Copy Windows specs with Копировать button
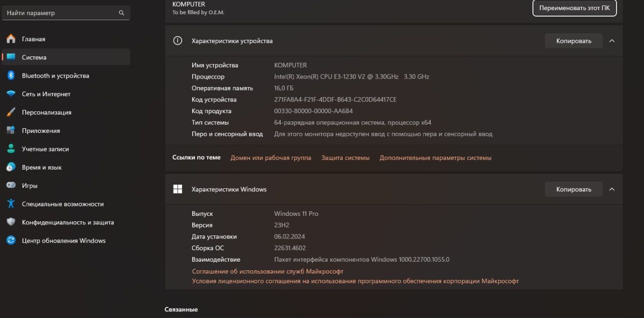Screen dimensions: 644x318 pos(574,189)
